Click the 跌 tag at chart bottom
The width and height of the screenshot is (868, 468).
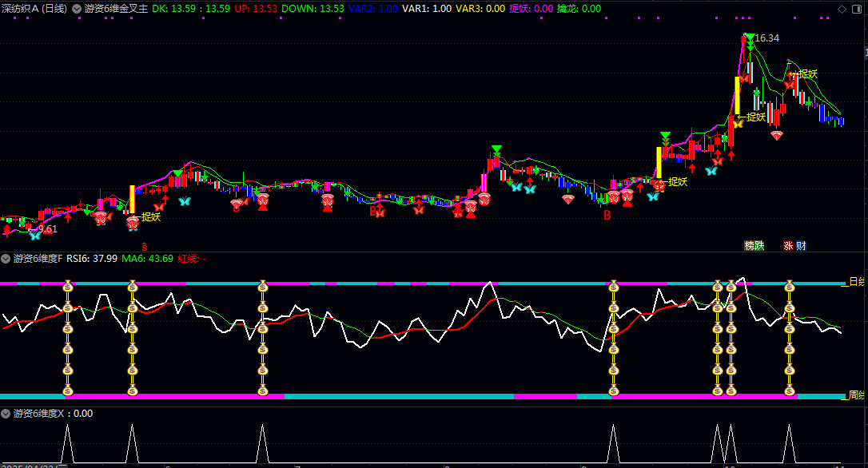point(759,245)
